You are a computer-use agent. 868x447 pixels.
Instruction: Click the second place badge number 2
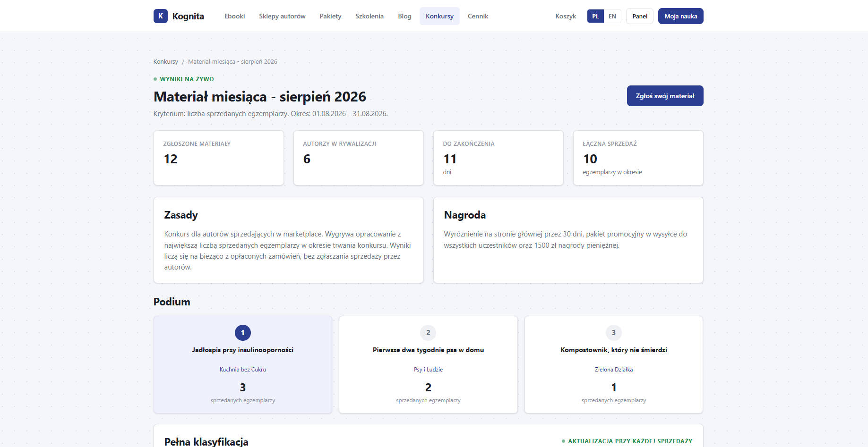(x=428, y=333)
